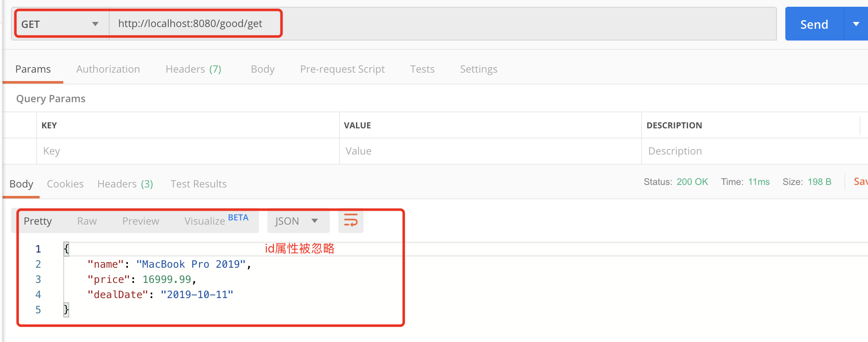Send the request
The image size is (868, 342).
(x=814, y=24)
